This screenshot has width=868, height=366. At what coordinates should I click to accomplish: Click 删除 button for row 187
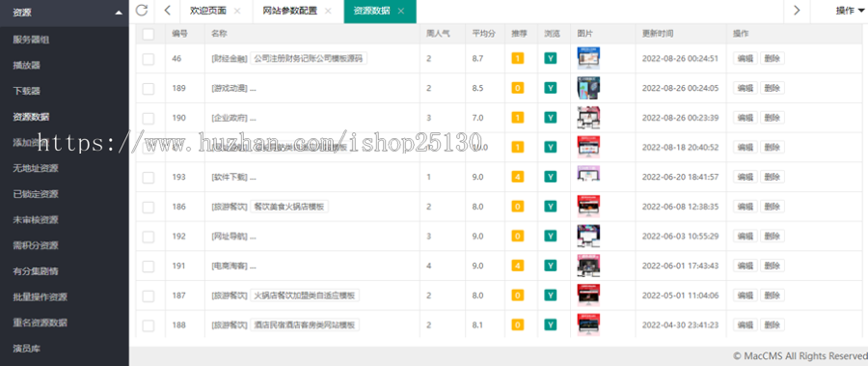click(x=772, y=296)
